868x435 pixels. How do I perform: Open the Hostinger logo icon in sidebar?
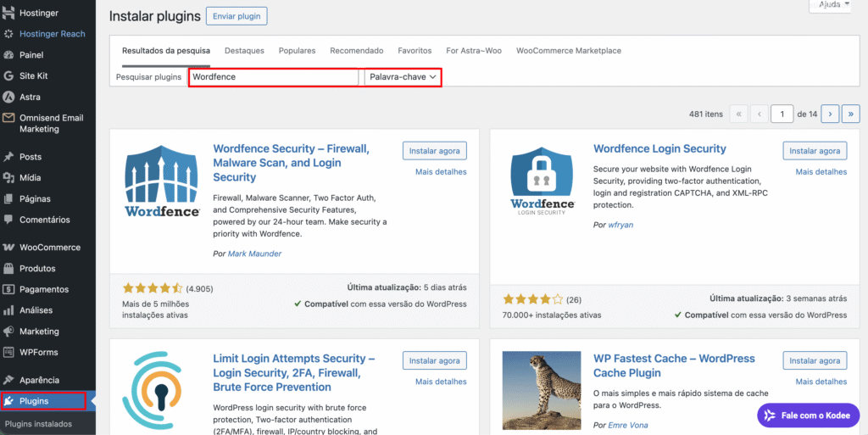pos(8,12)
